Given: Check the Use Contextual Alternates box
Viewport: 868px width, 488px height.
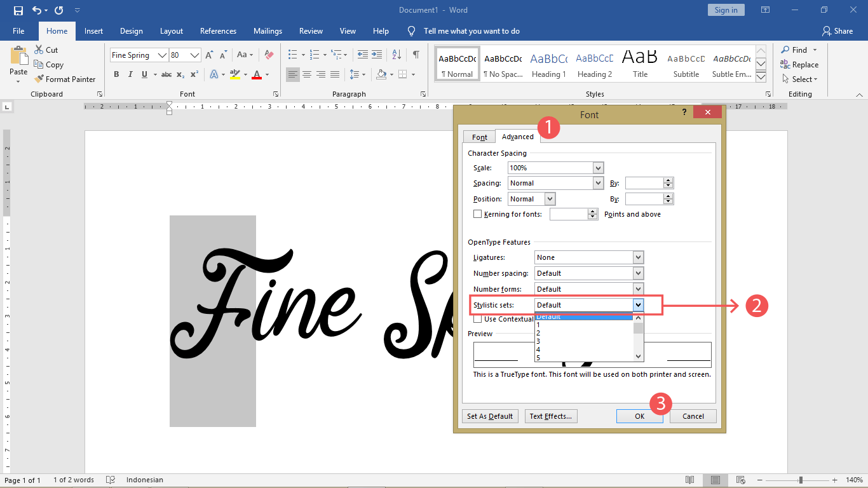Looking at the screenshot, I should [478, 319].
